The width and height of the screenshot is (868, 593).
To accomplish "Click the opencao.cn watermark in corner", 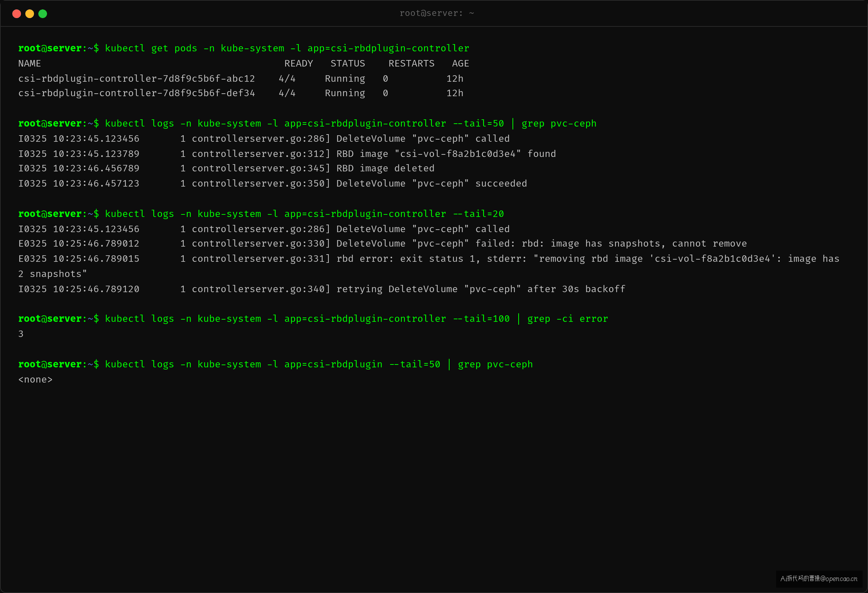I will (819, 579).
